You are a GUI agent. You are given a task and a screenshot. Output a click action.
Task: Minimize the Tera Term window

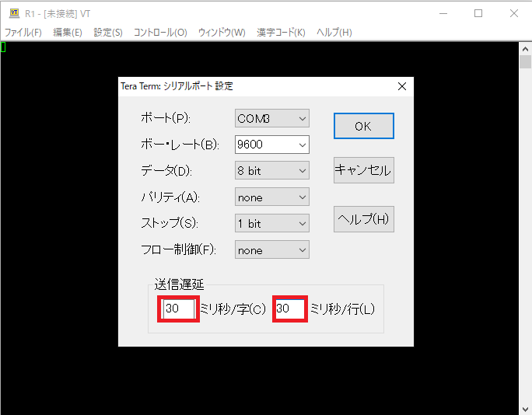point(443,13)
